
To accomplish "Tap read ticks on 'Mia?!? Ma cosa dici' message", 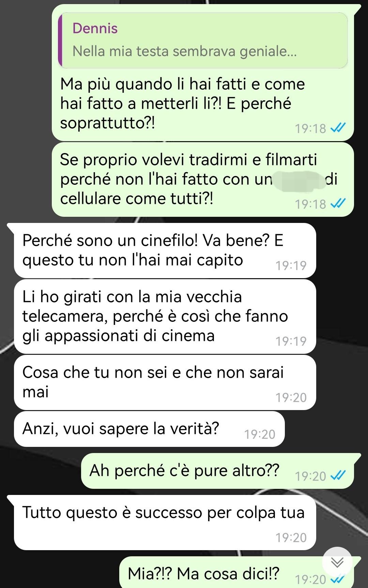I will (338, 579).
